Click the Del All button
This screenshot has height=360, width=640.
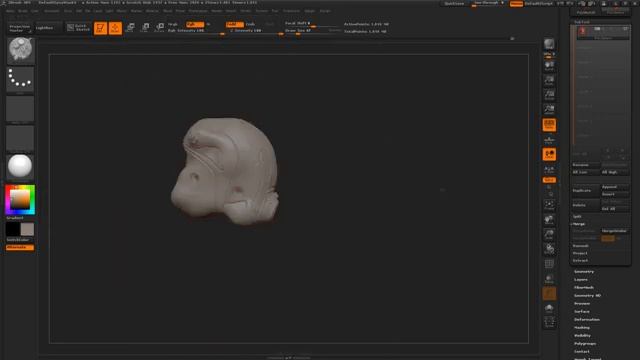click(x=615, y=209)
